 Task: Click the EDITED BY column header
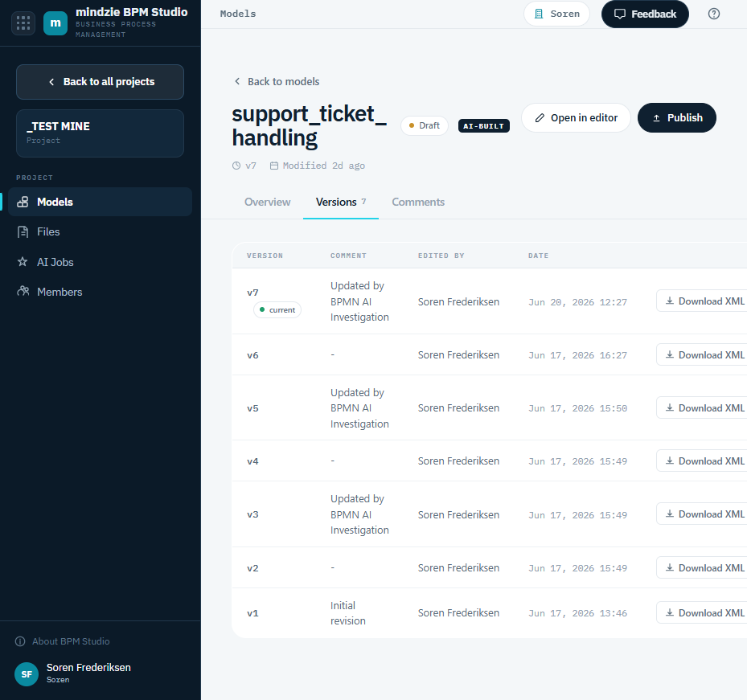tap(441, 256)
